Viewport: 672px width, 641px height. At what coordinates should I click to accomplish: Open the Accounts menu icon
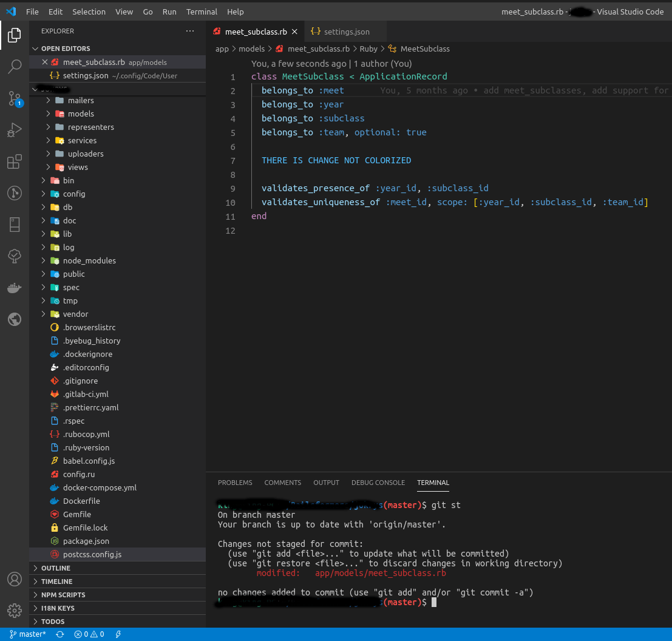[x=14, y=579]
